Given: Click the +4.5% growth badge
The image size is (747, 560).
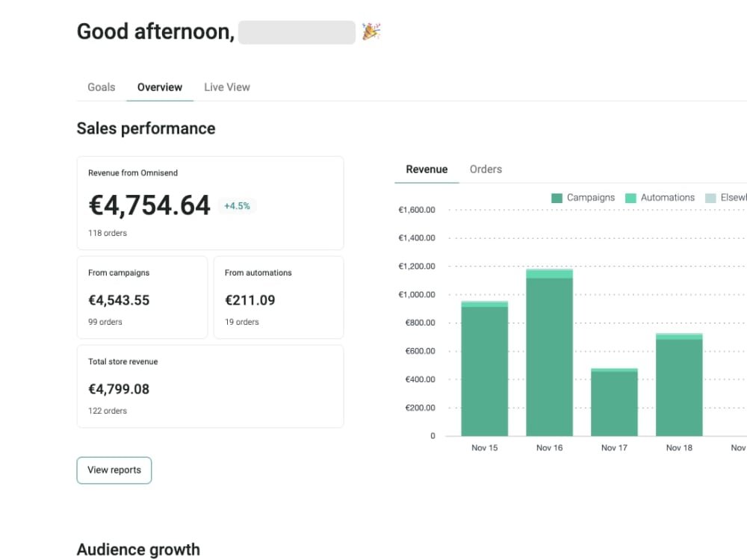Looking at the screenshot, I should tap(238, 205).
